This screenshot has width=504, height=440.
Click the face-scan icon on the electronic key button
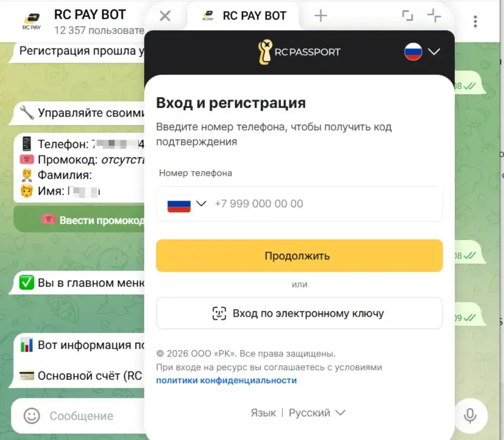(x=219, y=313)
